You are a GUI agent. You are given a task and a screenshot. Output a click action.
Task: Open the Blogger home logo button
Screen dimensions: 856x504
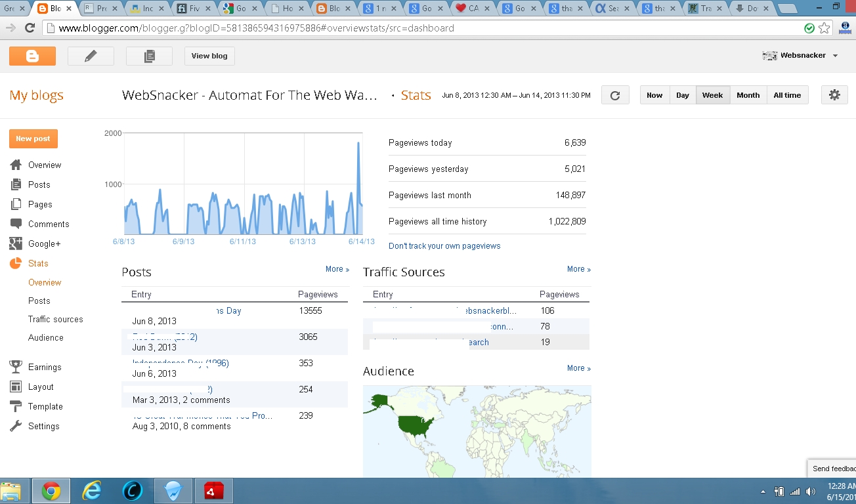pyautogui.click(x=32, y=56)
